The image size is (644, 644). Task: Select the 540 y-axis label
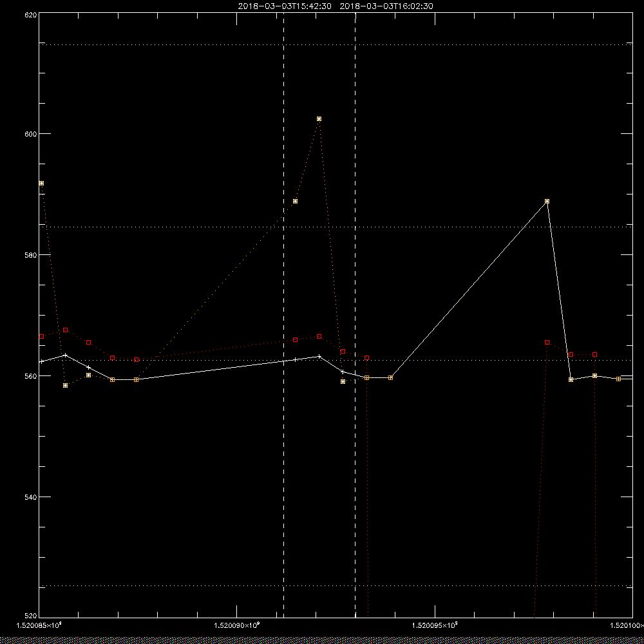pos(30,497)
